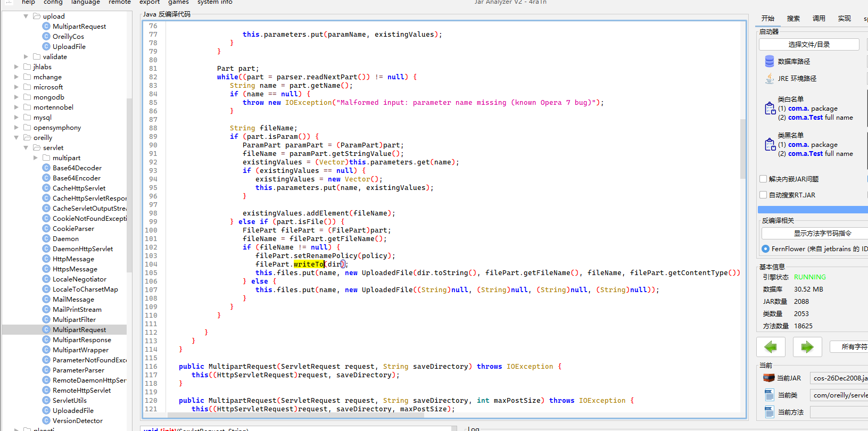Switch to the 开始 tab
The image size is (868, 431).
pos(767,18)
